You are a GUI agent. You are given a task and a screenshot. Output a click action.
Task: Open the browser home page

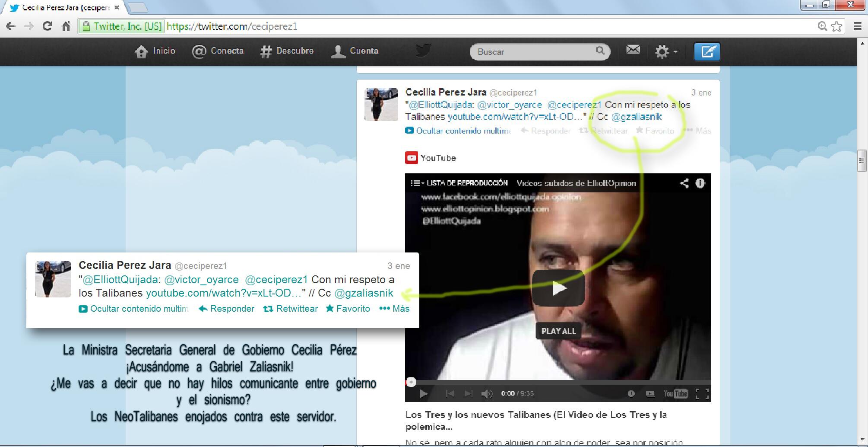click(x=66, y=26)
